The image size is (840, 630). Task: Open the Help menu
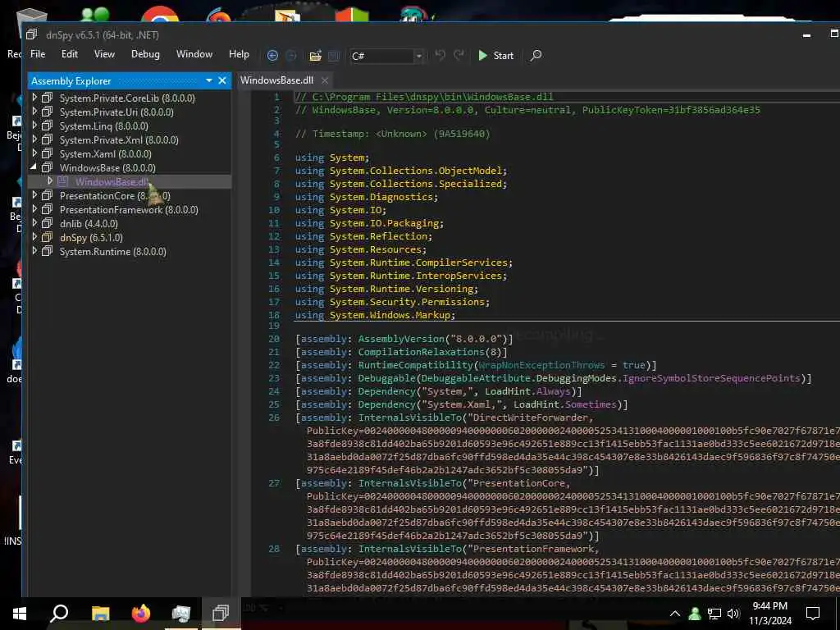tap(239, 54)
